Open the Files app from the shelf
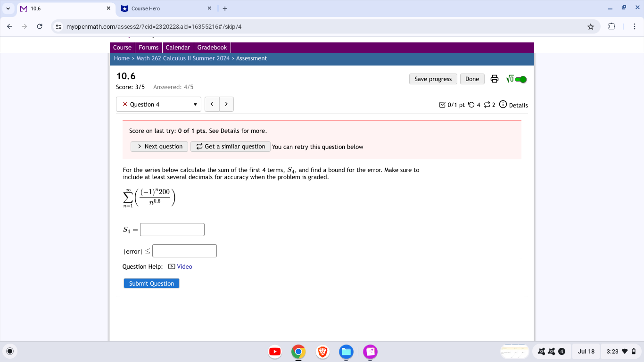Image resolution: width=644 pixels, height=362 pixels. click(x=346, y=352)
